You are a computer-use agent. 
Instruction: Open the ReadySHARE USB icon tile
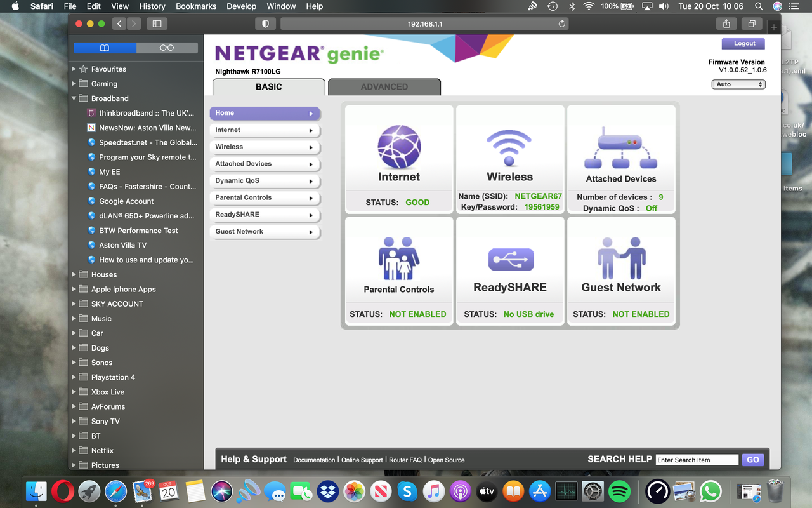(x=511, y=259)
